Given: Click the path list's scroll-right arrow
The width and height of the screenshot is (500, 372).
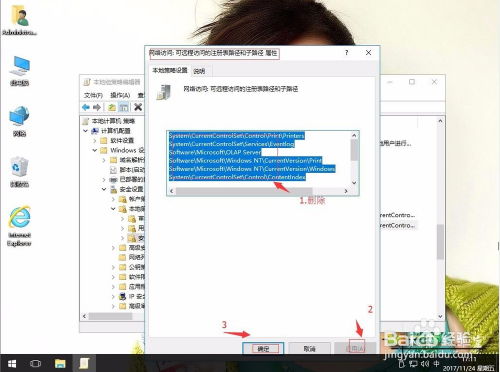Looking at the screenshot, I should coord(346,191).
